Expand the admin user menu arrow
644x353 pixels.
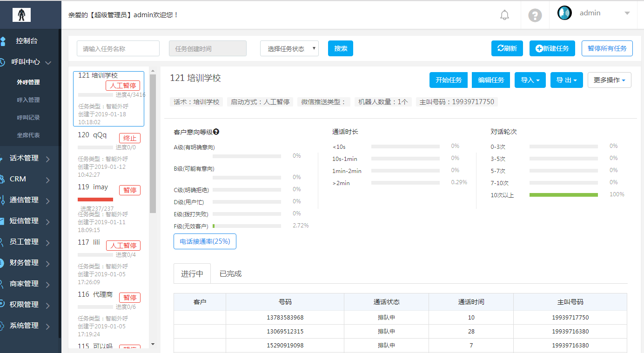click(x=627, y=13)
